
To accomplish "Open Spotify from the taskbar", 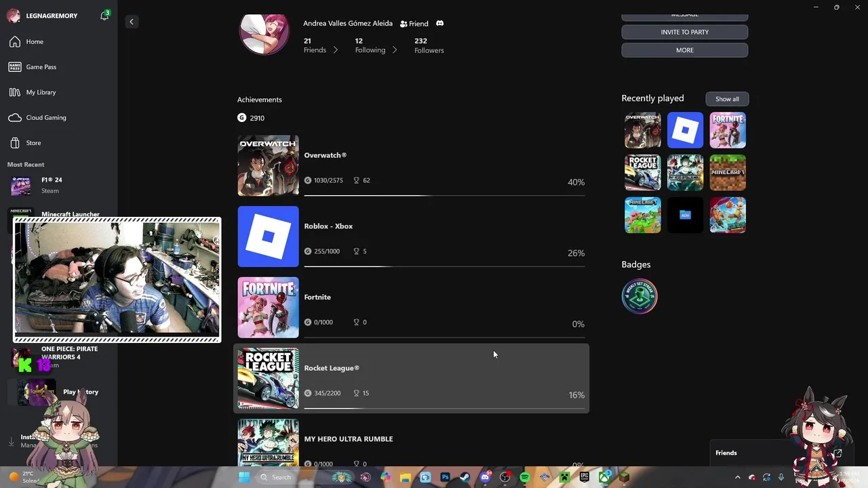I will pyautogui.click(x=525, y=477).
